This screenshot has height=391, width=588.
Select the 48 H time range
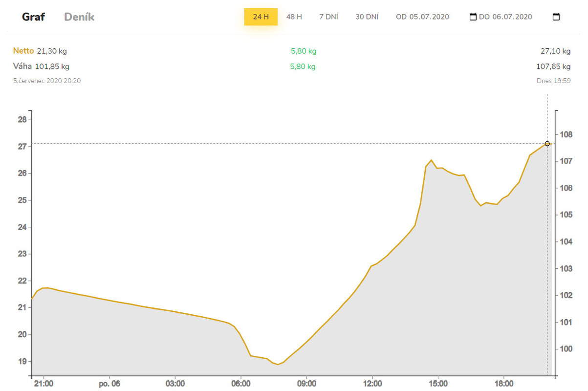pyautogui.click(x=294, y=17)
